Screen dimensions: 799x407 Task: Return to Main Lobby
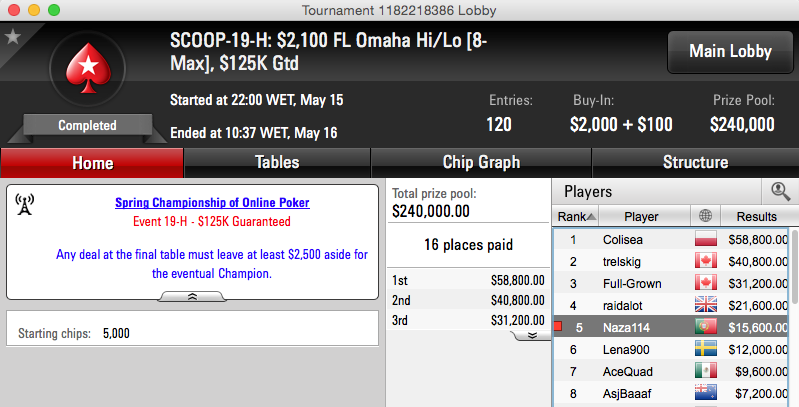point(730,51)
